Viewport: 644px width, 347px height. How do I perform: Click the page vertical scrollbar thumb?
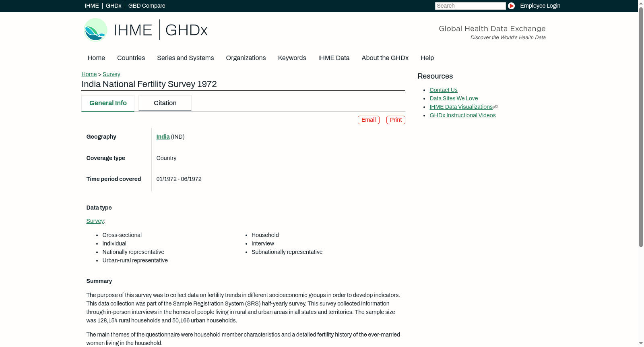pos(641,127)
